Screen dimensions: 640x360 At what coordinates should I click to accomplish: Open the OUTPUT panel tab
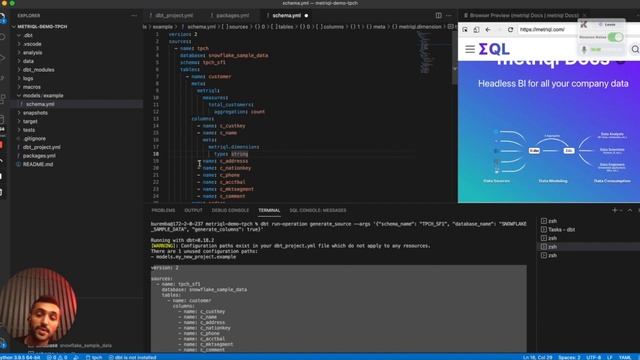click(x=193, y=210)
